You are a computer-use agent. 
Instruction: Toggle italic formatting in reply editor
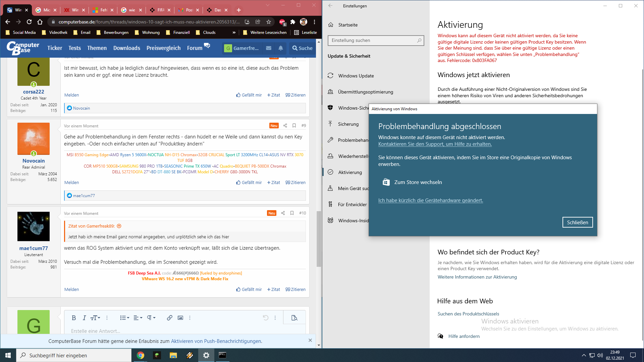[84, 318]
